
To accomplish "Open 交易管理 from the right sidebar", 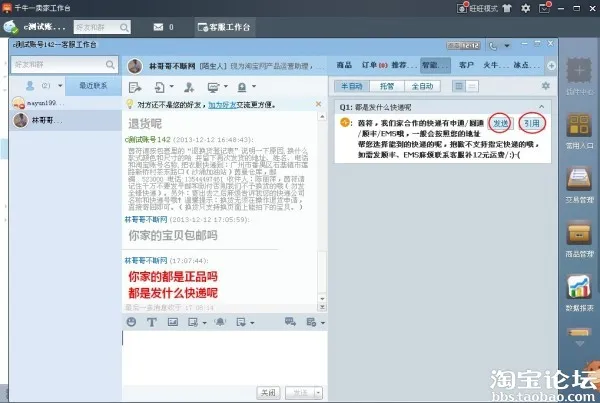I will (579, 185).
